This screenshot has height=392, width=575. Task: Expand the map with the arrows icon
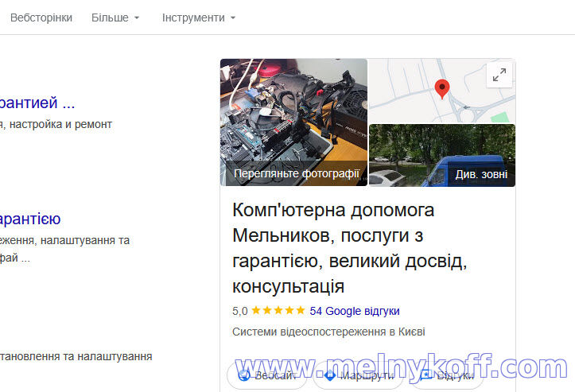[499, 75]
